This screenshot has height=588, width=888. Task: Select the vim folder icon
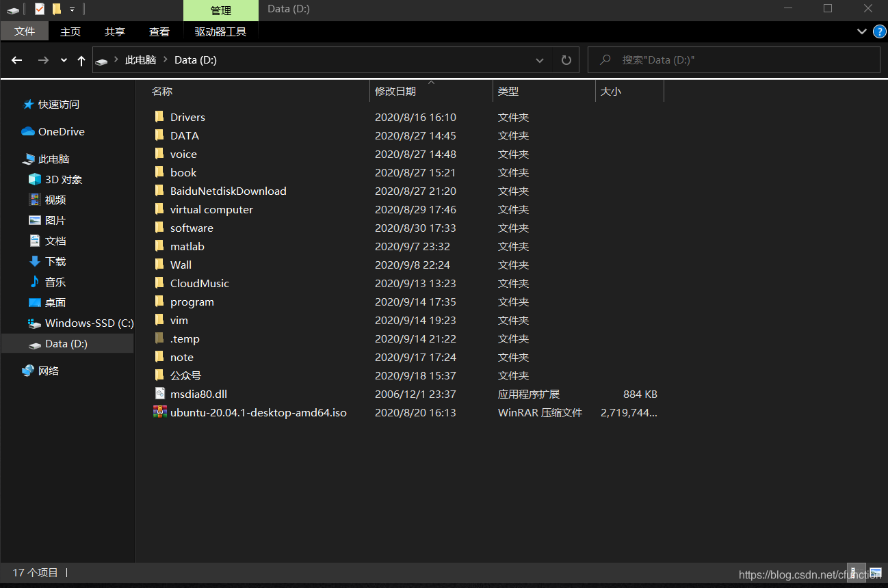(x=159, y=320)
